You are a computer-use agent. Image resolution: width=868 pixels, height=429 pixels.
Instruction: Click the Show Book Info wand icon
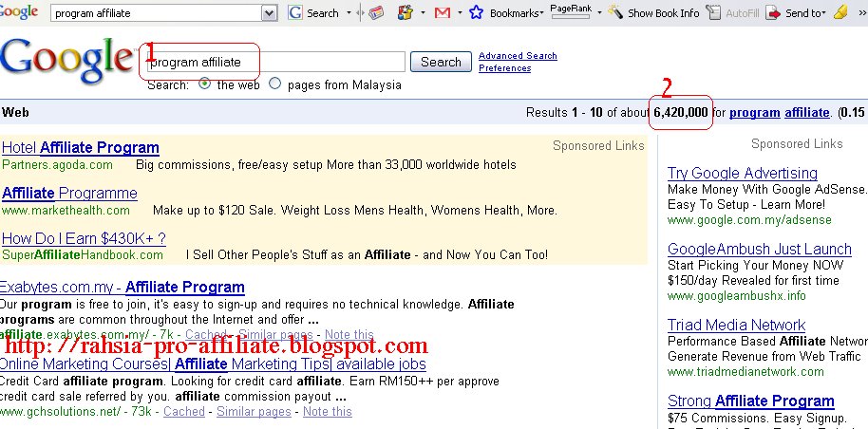coord(615,11)
